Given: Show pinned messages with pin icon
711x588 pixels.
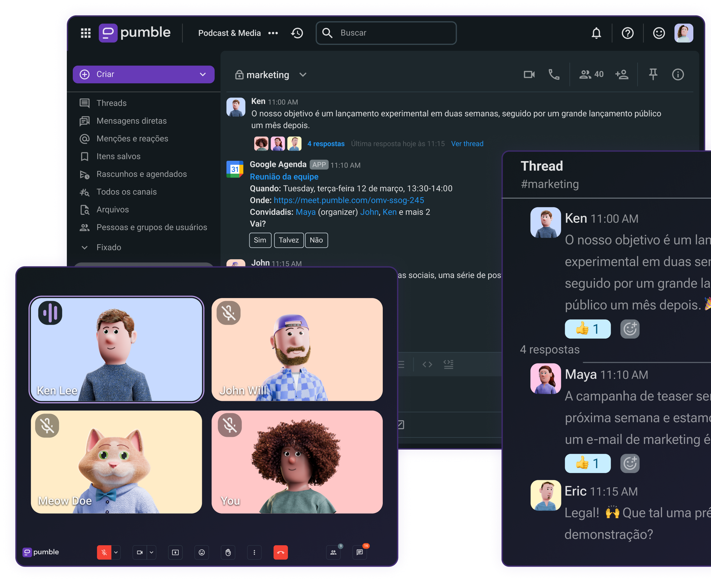Looking at the screenshot, I should click(x=653, y=75).
